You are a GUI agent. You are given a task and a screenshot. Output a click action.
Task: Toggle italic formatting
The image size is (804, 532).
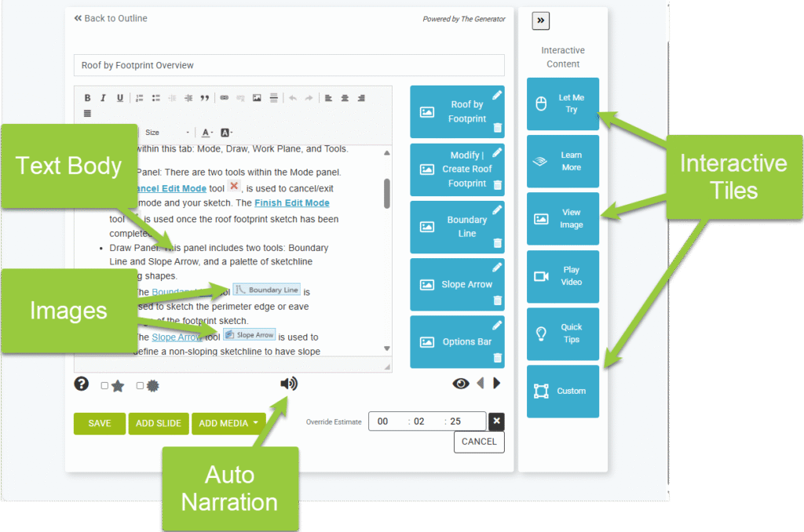tap(103, 97)
